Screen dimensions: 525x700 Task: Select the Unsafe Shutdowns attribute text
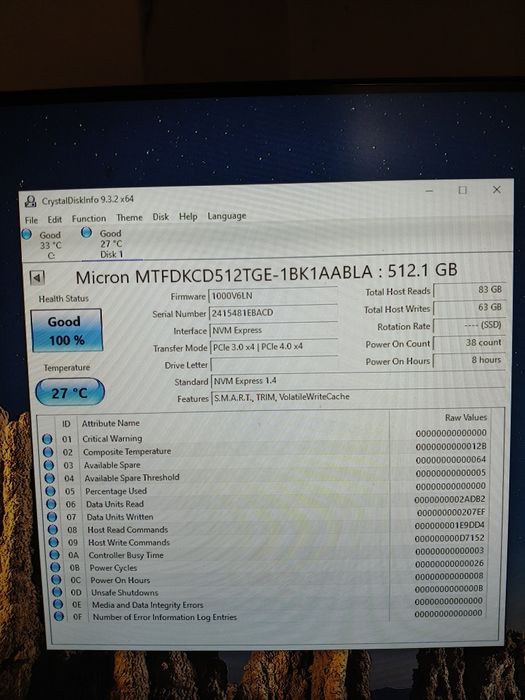pos(125,592)
